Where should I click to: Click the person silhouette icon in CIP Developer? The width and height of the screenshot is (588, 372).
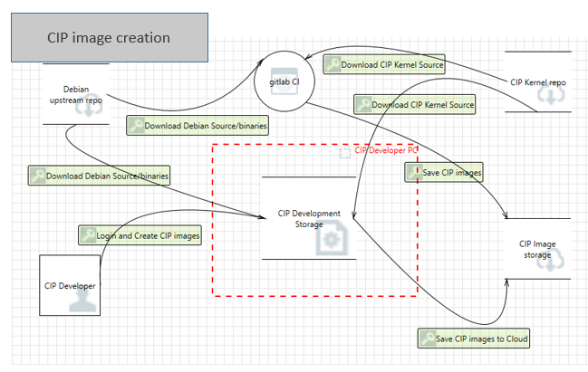(82, 299)
